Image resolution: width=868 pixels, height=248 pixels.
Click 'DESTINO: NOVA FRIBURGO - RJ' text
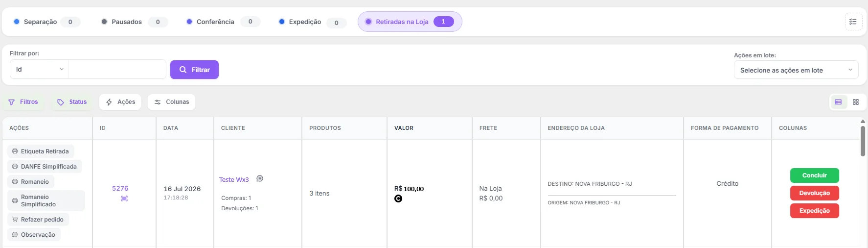pyautogui.click(x=590, y=184)
